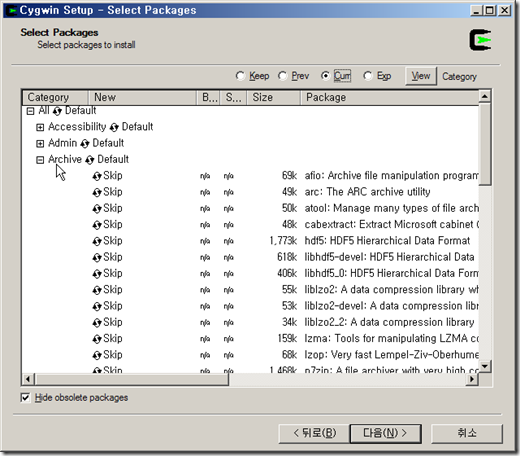Toggle Skip icon for liblzo2 package
This screenshot has height=456, width=520.
[x=97, y=290]
